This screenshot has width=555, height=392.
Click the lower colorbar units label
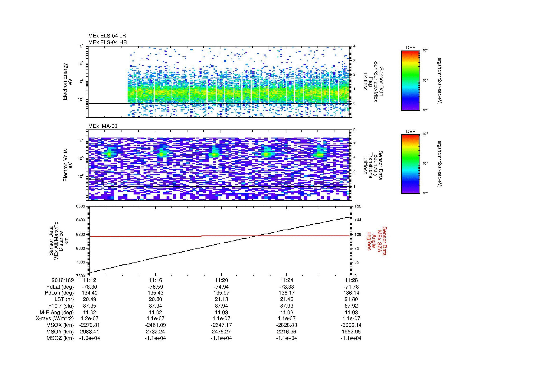pos(440,164)
